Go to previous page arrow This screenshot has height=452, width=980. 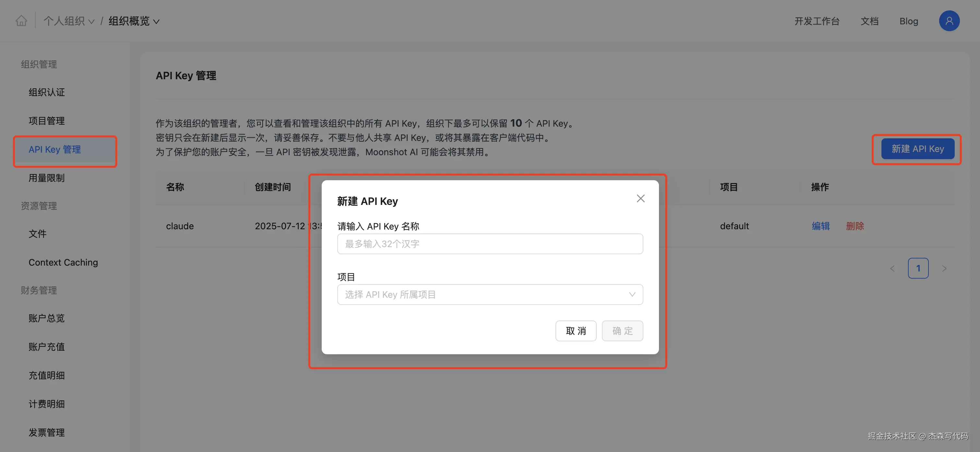892,269
